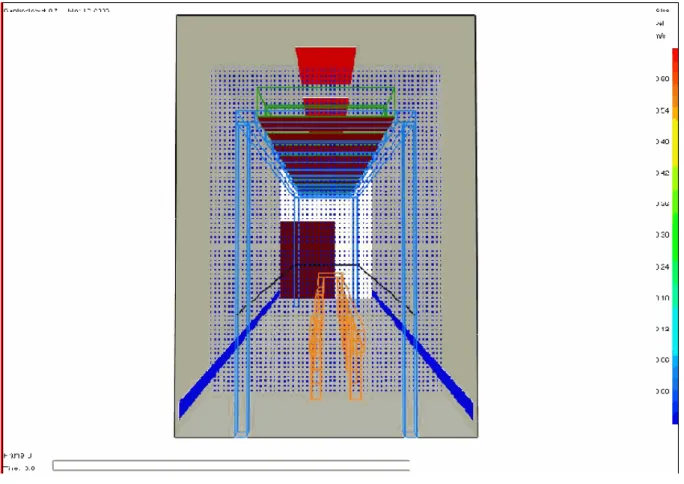This screenshot has height=484, width=684.
Task: Click the colorbar value label 0.60
Action: (x=662, y=79)
